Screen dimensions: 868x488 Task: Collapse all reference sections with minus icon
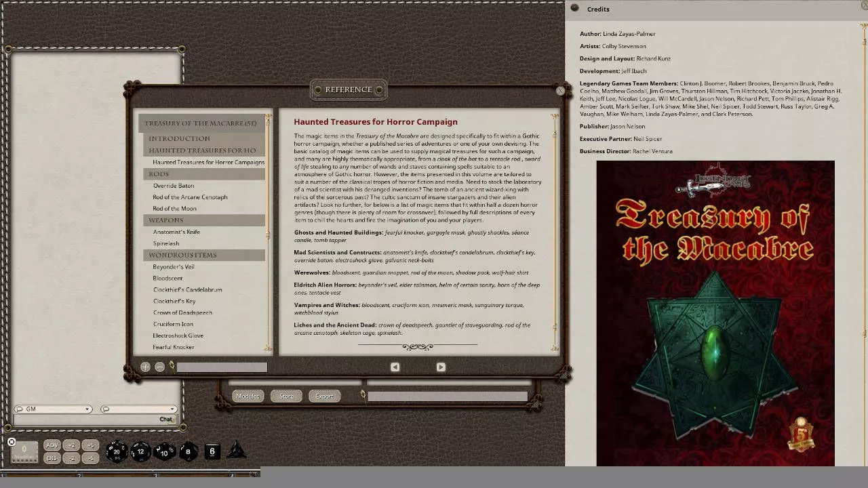(x=159, y=367)
